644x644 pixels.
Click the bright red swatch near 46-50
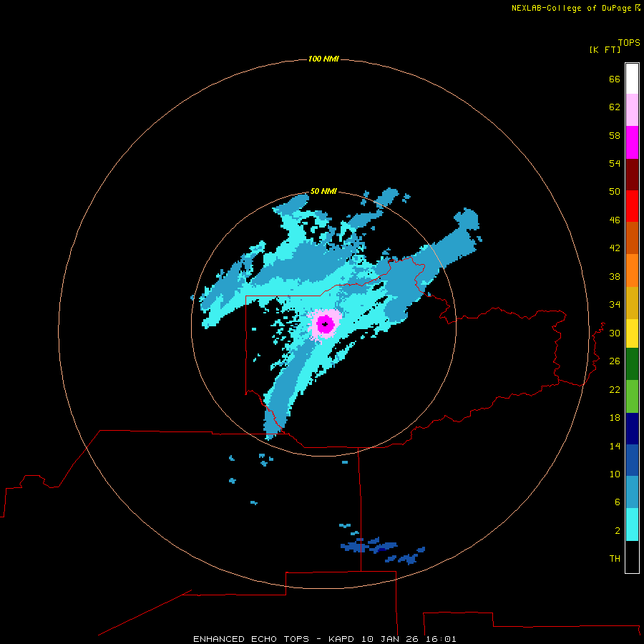click(x=632, y=206)
